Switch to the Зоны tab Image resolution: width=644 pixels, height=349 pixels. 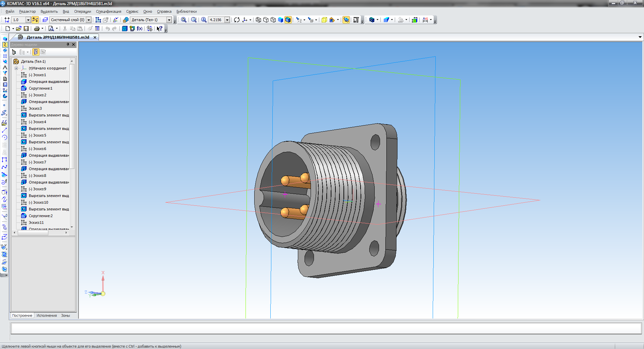click(65, 315)
